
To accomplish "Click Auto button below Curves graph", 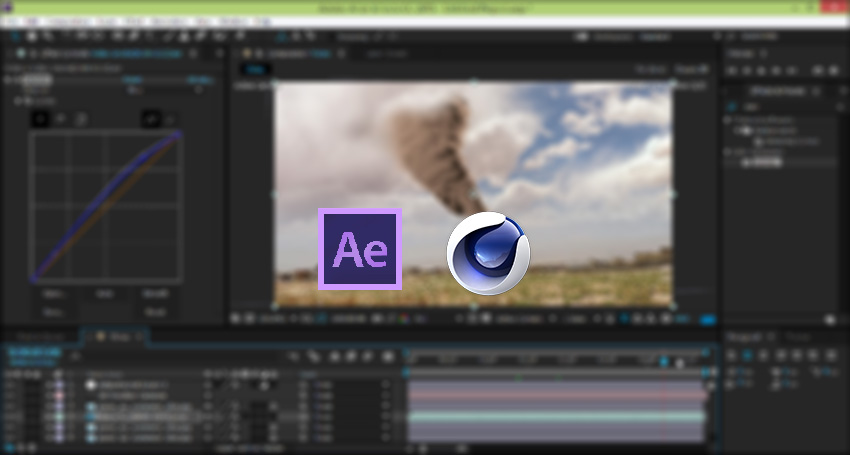I will [104, 294].
